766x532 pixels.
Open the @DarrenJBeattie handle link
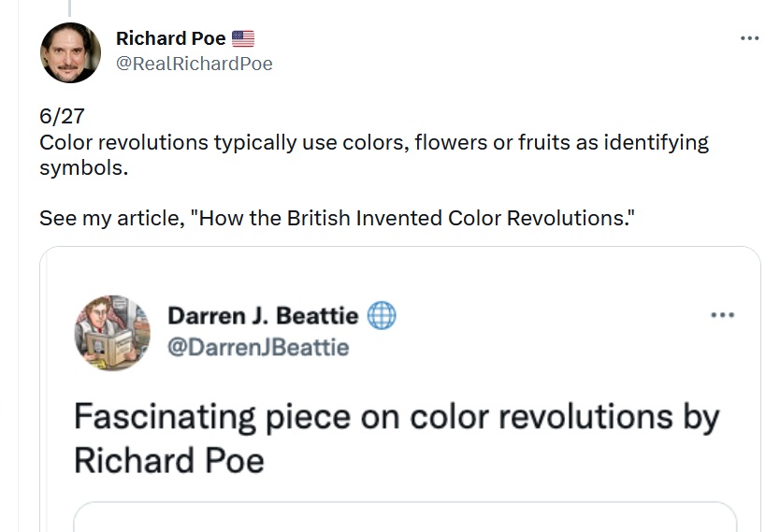258,348
